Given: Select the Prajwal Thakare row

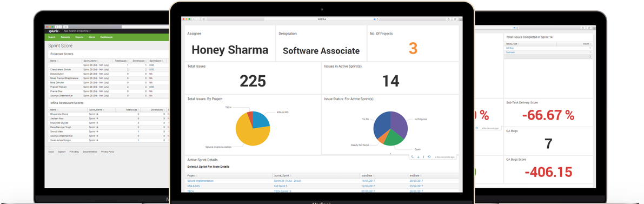Looking at the screenshot, I should click(109, 87).
